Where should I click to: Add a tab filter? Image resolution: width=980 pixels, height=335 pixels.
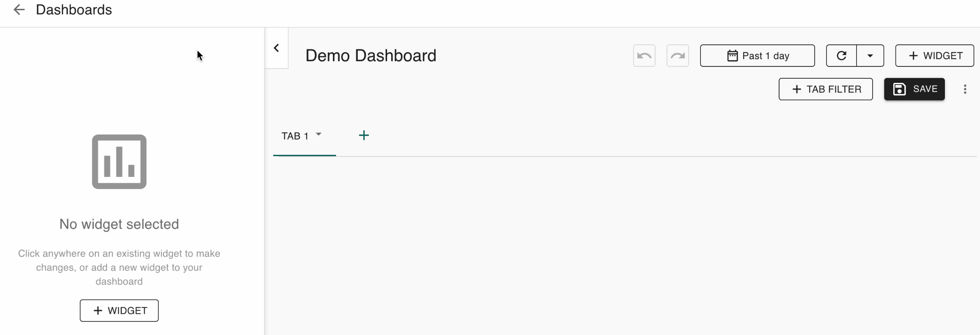(x=825, y=89)
